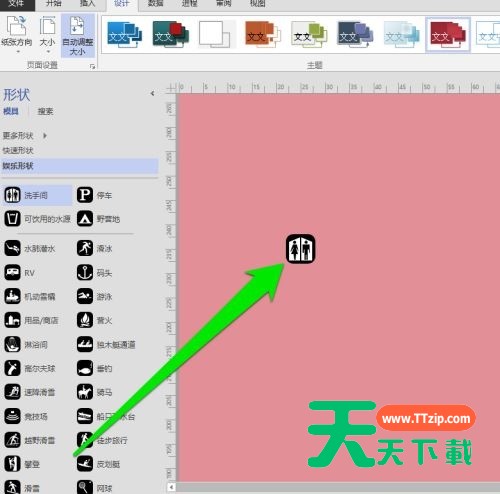Choose the 垂钓 fishing shape

coord(95,368)
